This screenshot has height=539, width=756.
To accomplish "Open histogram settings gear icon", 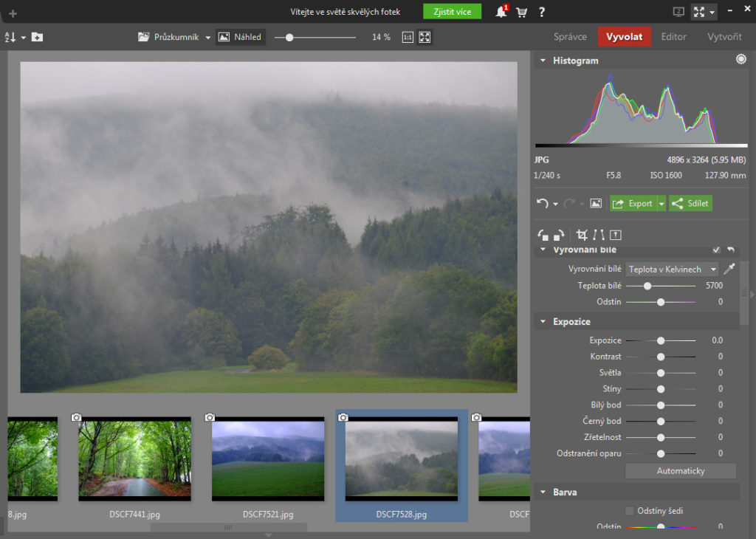I will pyautogui.click(x=741, y=60).
